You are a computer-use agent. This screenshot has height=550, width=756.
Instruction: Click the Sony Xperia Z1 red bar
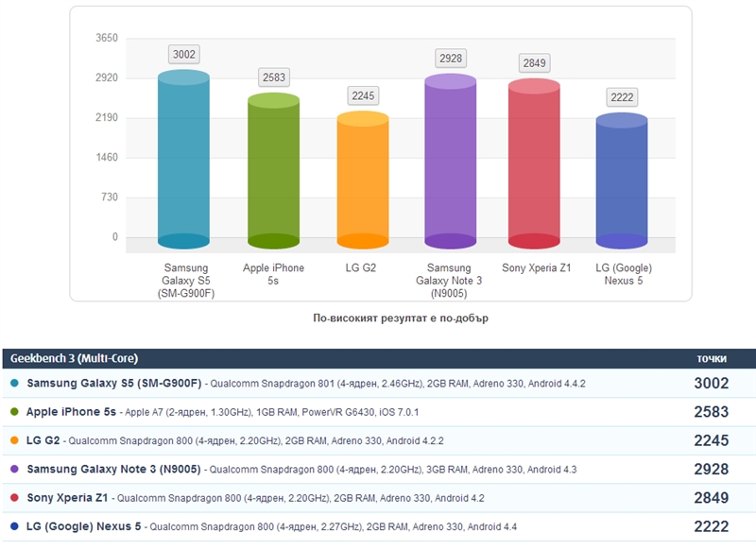(534, 163)
